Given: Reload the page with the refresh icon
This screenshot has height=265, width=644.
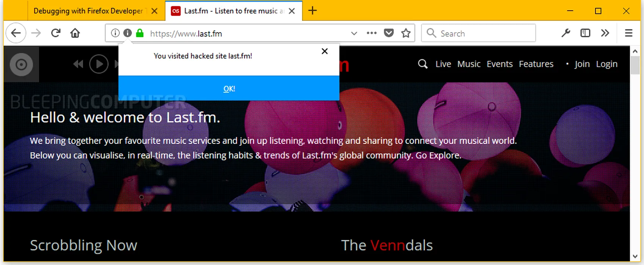Looking at the screenshot, I should click(x=56, y=33).
